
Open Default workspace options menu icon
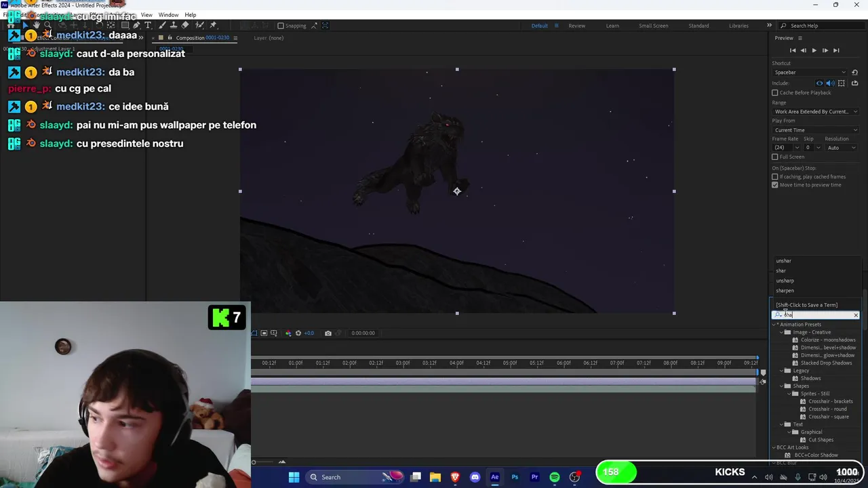click(x=557, y=26)
